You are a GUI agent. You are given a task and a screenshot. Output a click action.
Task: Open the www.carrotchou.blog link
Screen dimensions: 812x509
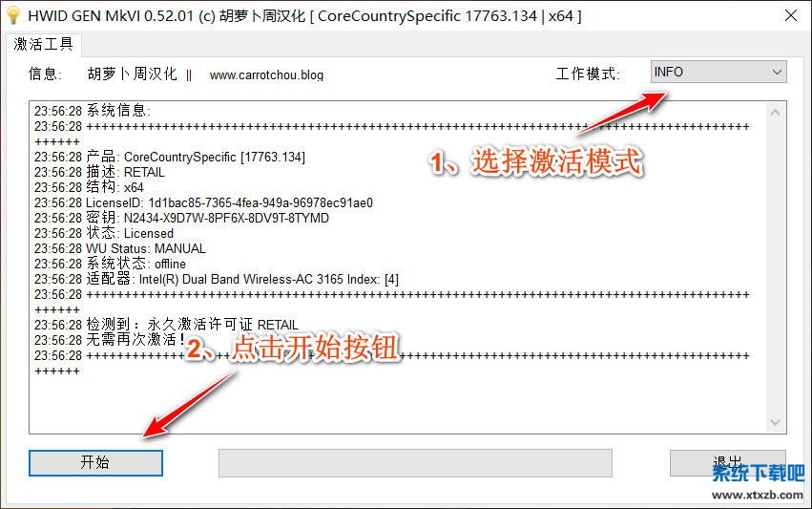(x=266, y=75)
